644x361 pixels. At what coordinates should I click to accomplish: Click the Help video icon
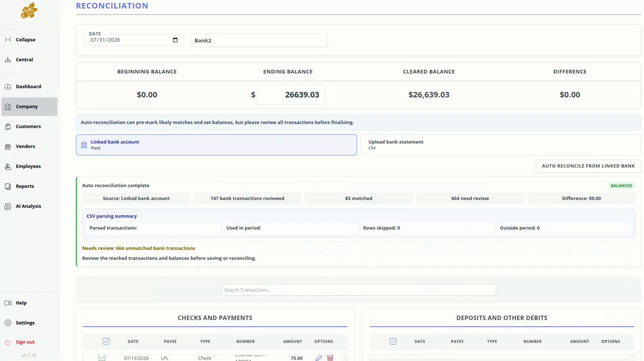(x=8, y=303)
